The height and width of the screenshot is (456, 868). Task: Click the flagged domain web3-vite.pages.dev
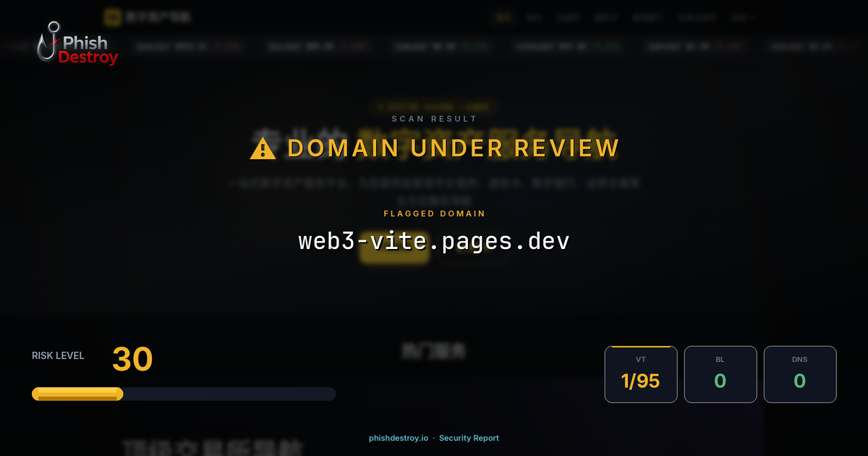click(x=434, y=240)
